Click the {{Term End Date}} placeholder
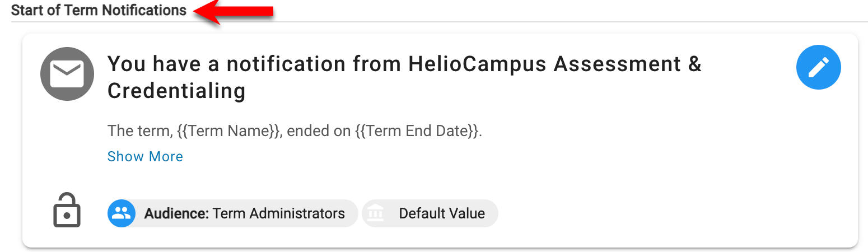 coord(417,132)
